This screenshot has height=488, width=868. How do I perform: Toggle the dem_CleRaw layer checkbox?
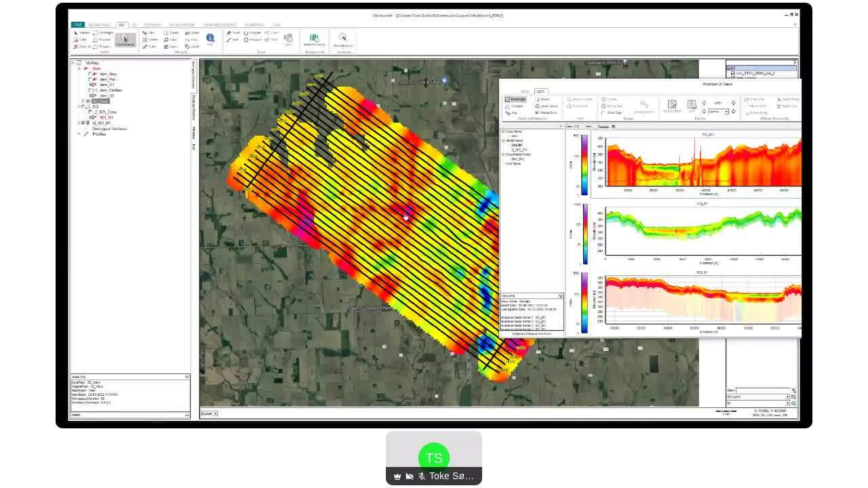click(x=90, y=90)
